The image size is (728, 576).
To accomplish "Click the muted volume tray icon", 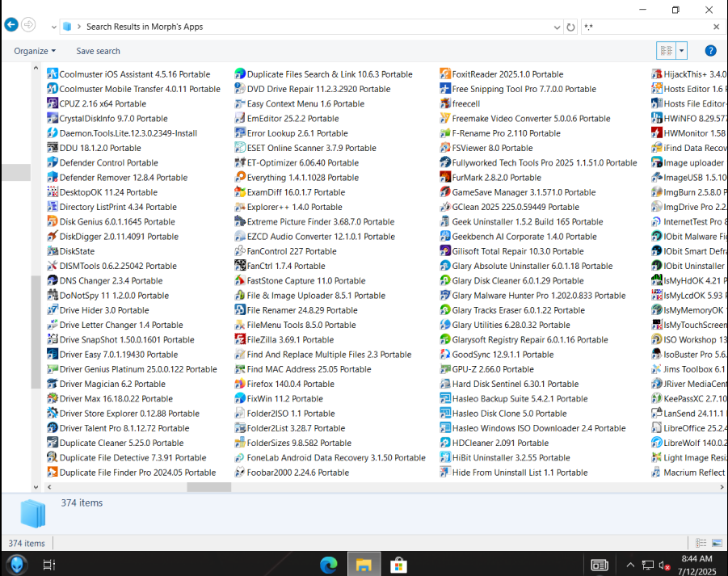I will [663, 565].
